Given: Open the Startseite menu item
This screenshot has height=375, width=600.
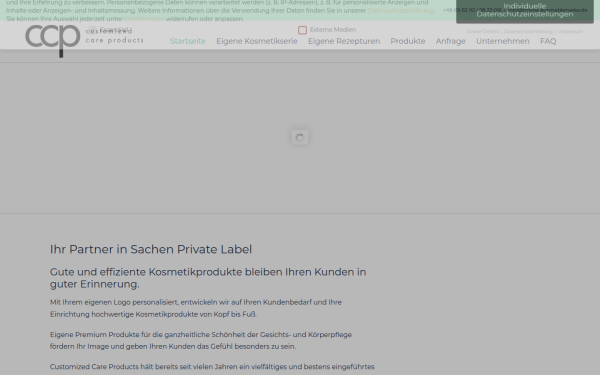Looking at the screenshot, I should click(188, 41).
